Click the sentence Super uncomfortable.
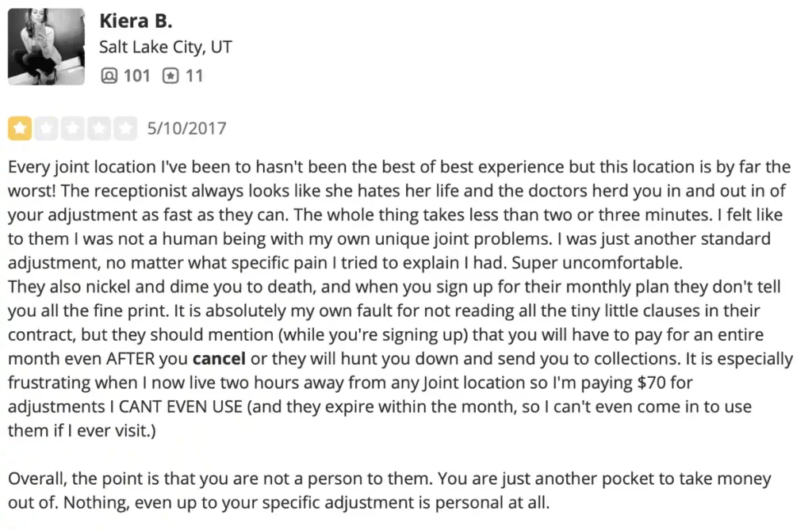This screenshot has width=812, height=530. pyautogui.click(x=597, y=263)
